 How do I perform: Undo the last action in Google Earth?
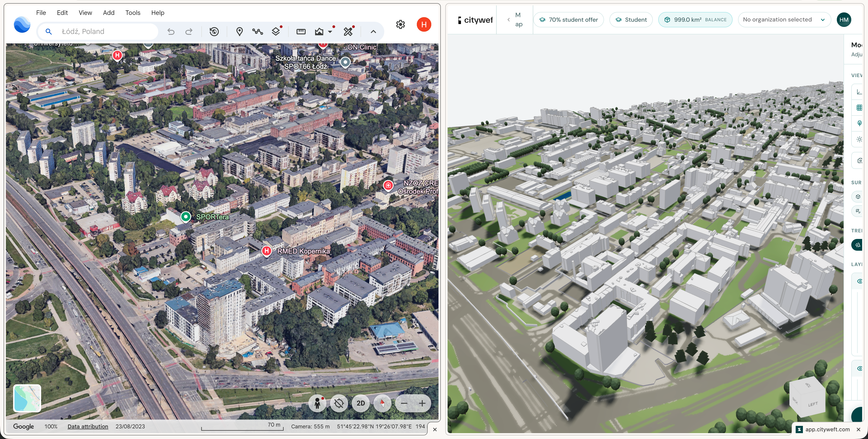[x=171, y=32]
